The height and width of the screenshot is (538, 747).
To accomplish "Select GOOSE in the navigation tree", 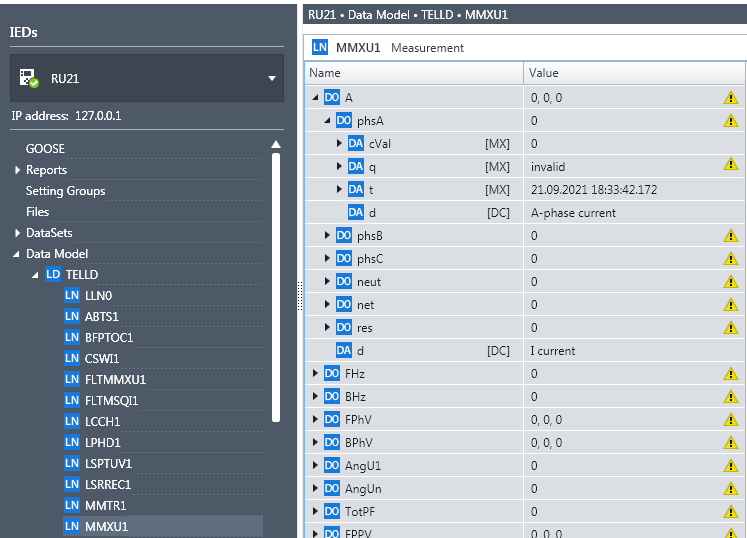I will tap(45, 149).
